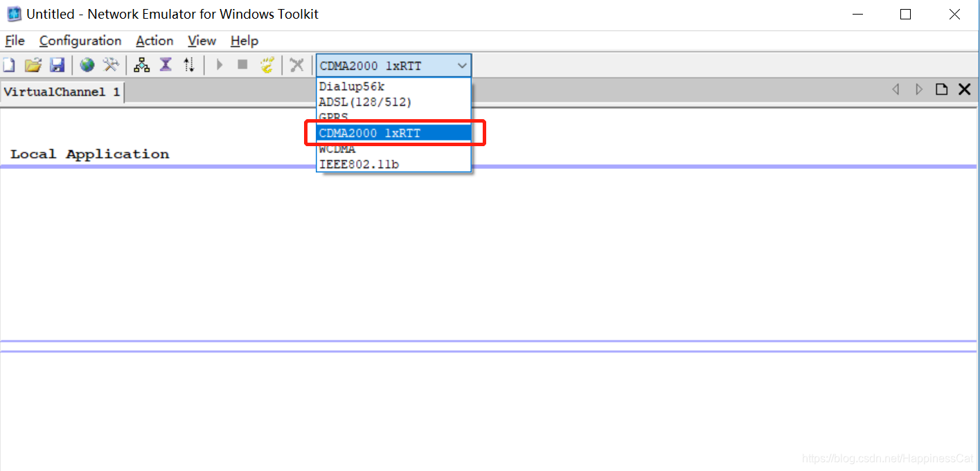This screenshot has width=980, height=471.
Task: Create a new emulation file
Action: coord(8,64)
